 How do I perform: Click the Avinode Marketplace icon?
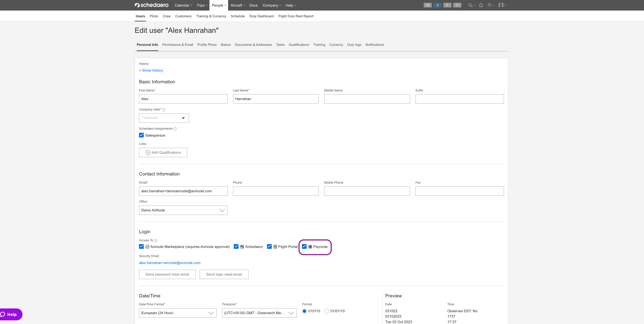147,247
